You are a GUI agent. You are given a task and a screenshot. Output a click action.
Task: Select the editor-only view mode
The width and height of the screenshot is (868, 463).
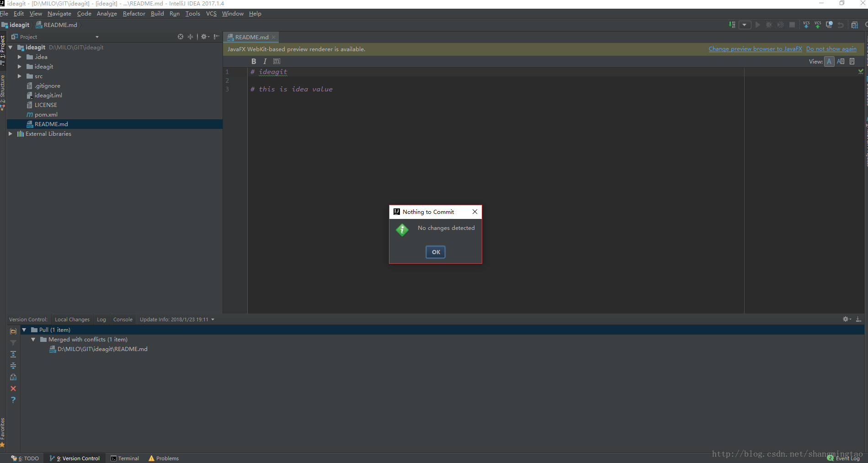point(829,61)
